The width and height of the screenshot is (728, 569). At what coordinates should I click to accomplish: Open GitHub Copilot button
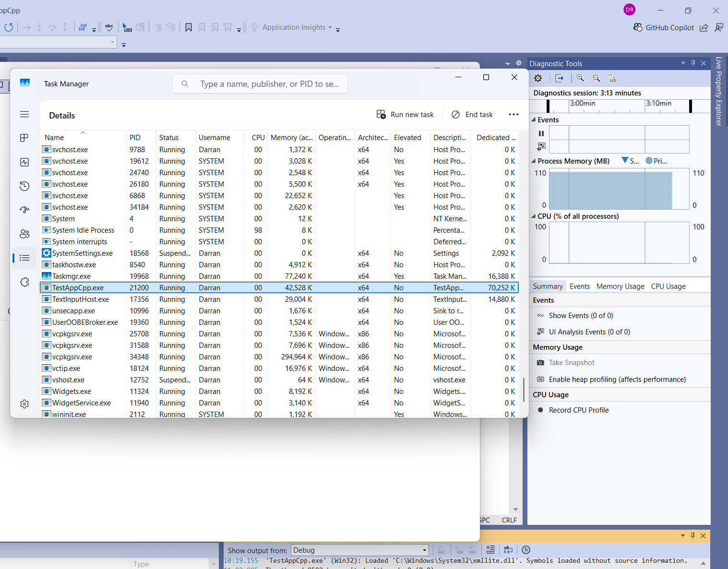pyautogui.click(x=664, y=27)
